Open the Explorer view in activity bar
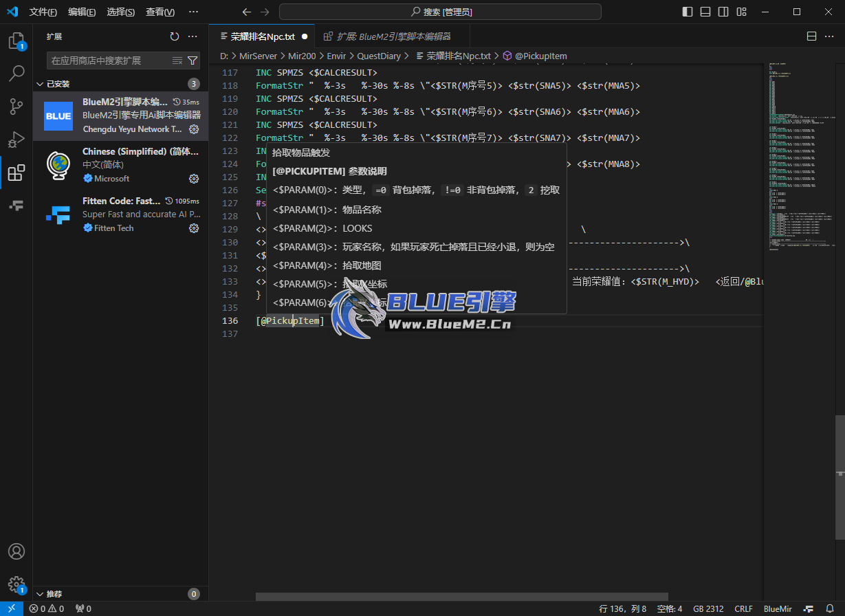 (x=16, y=41)
